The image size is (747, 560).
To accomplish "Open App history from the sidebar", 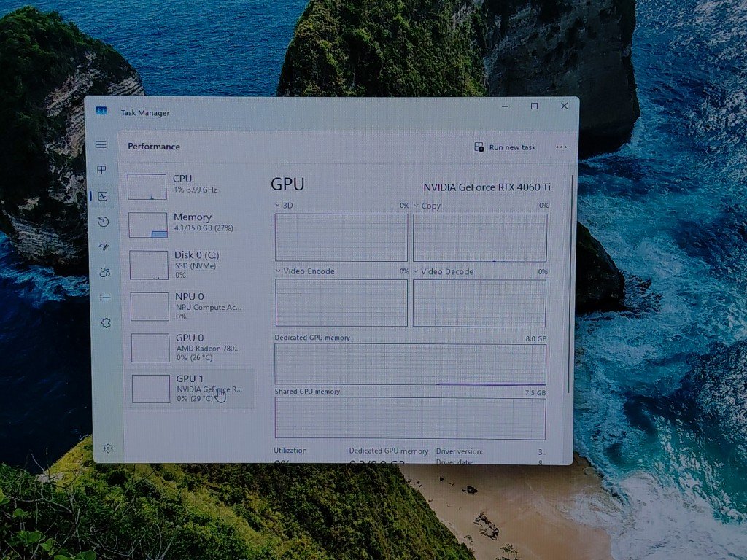I will pos(104,222).
